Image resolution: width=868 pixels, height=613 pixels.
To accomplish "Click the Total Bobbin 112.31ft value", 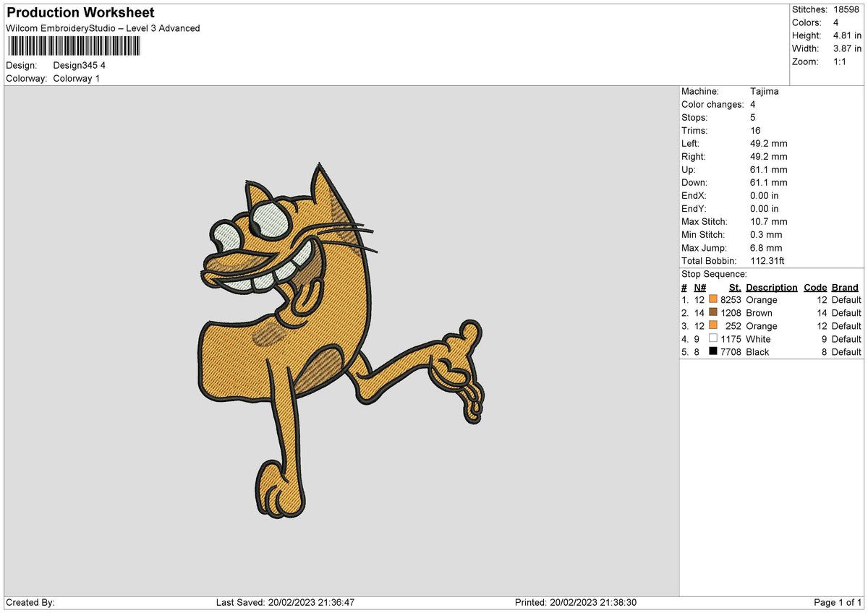I will point(768,261).
